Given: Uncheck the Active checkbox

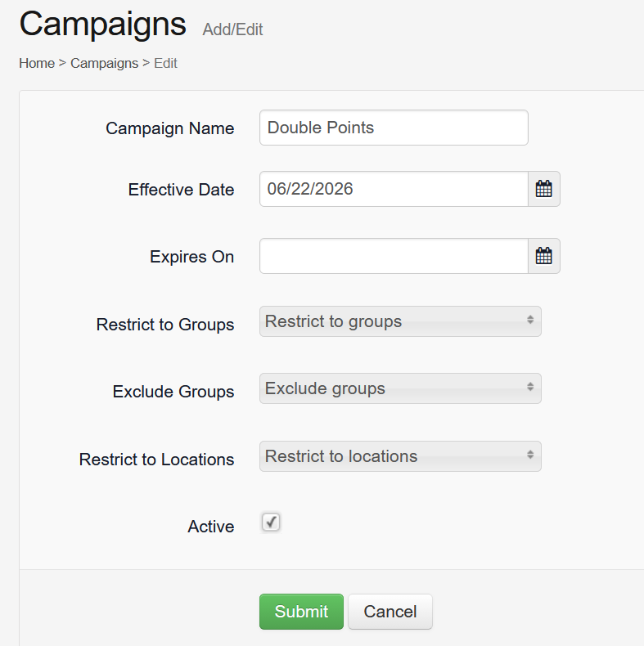Looking at the screenshot, I should click(271, 523).
